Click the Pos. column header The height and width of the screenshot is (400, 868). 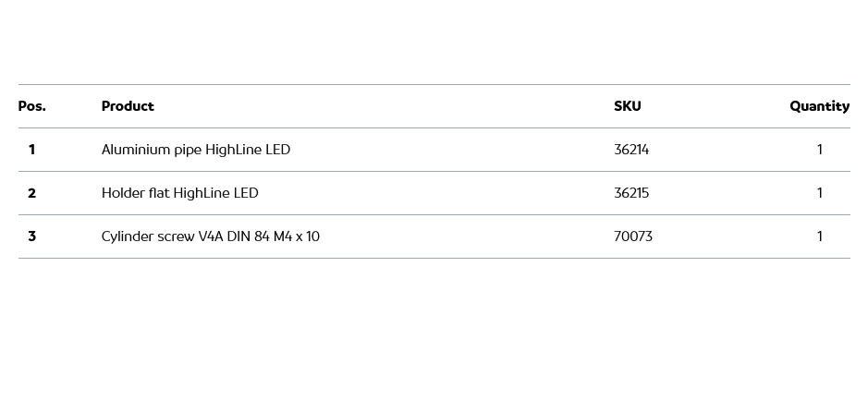[x=31, y=106]
